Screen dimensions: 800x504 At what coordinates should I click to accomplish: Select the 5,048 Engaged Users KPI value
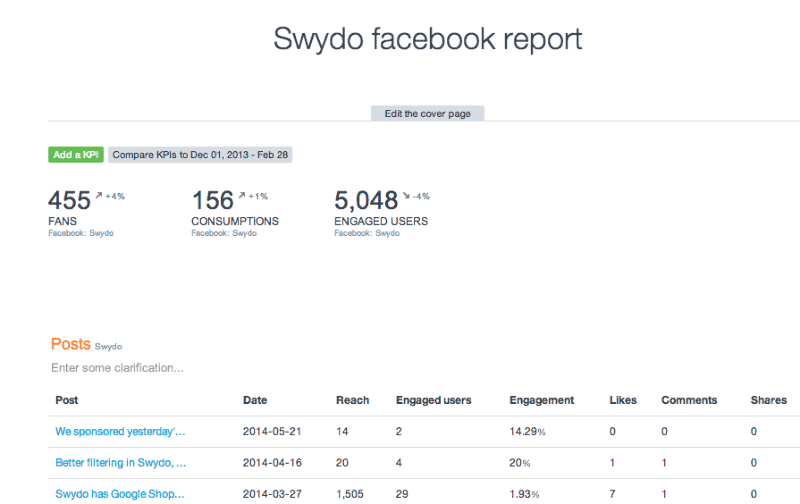(x=366, y=200)
